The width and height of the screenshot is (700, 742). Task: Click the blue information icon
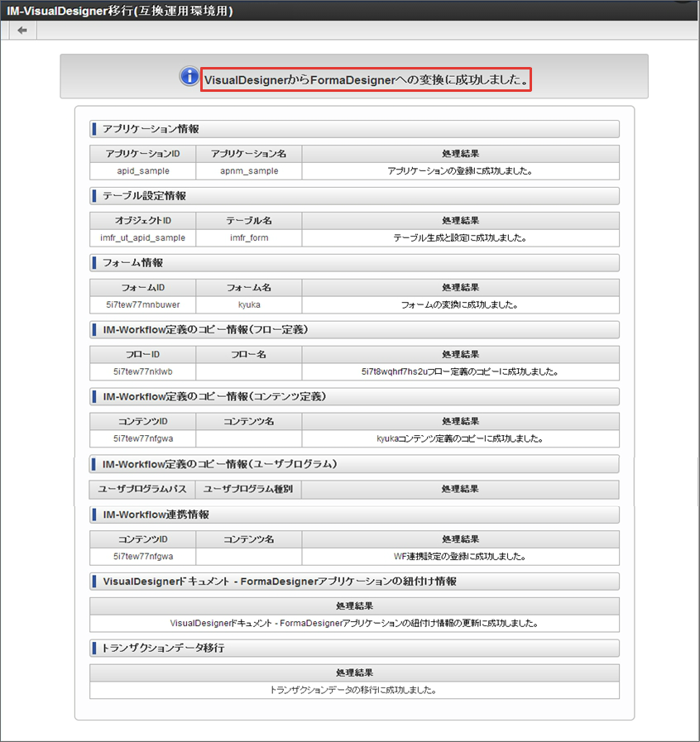pos(189,76)
